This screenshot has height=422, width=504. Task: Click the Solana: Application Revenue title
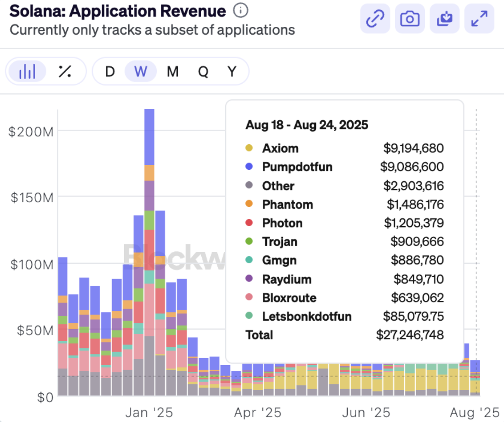pyautogui.click(x=118, y=11)
